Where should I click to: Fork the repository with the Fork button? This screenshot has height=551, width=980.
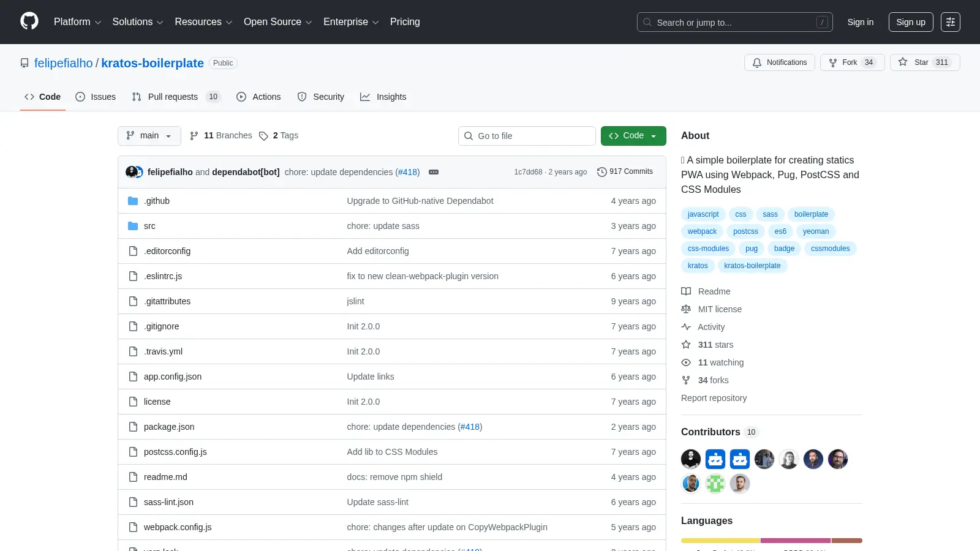click(x=852, y=62)
